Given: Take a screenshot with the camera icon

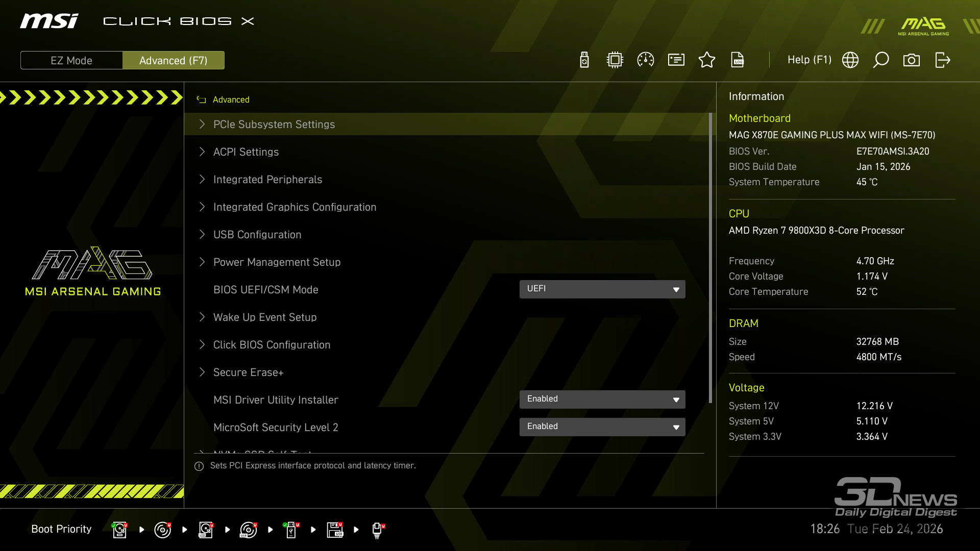Looking at the screenshot, I should (912, 60).
